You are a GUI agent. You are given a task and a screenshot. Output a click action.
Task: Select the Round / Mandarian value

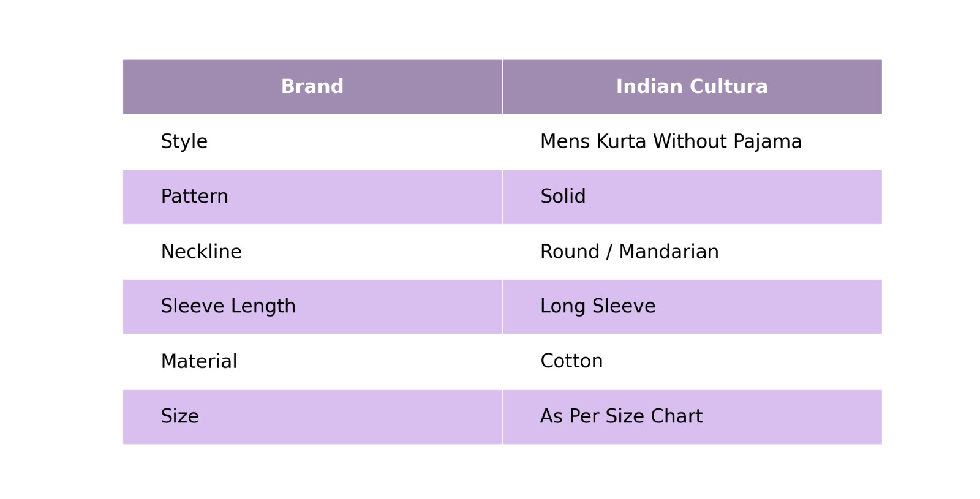point(629,252)
